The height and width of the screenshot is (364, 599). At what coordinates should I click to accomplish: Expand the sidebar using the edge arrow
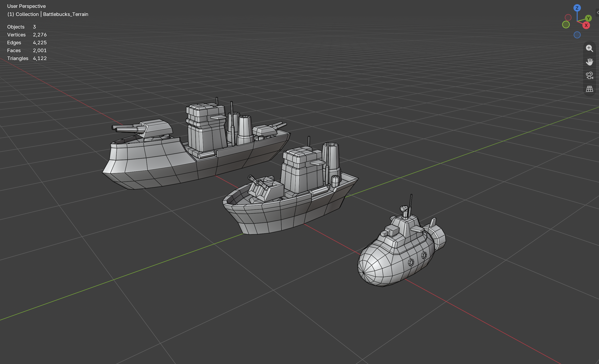[597, 12]
